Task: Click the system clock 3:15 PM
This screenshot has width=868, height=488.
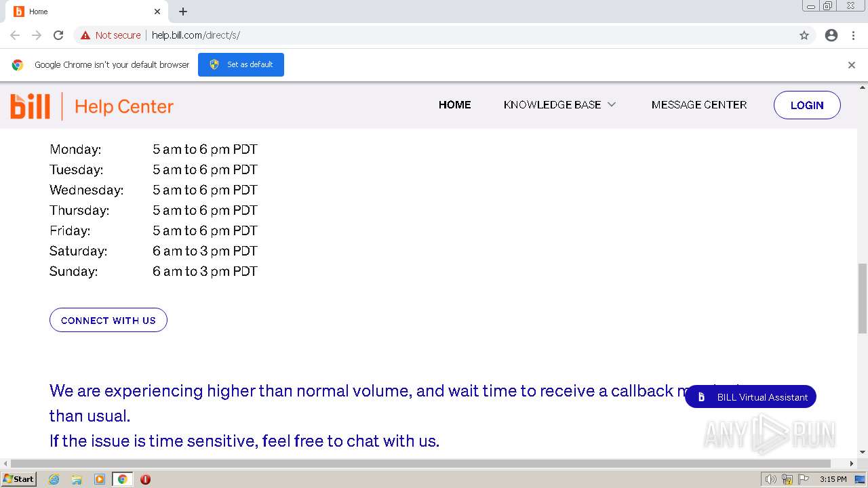Action: 833,479
